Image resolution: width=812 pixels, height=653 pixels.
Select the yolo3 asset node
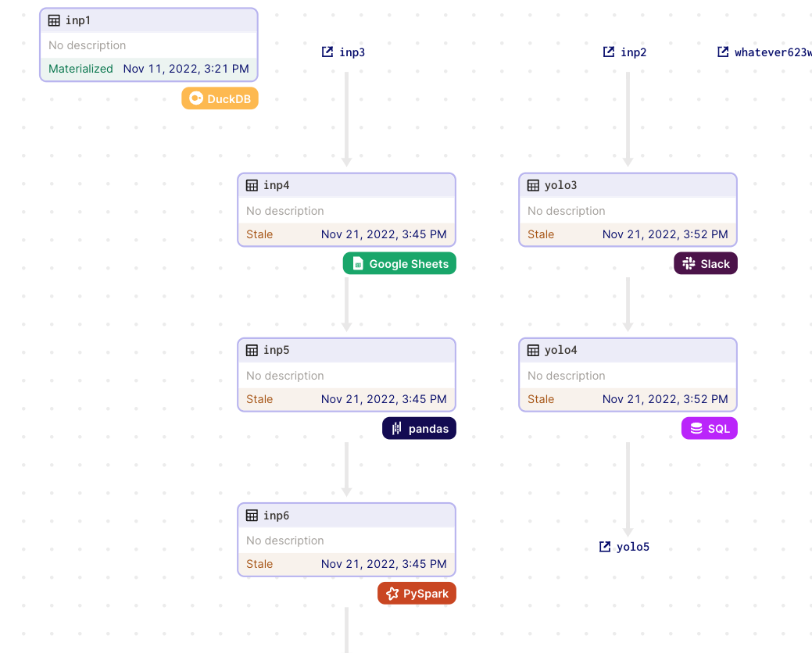[628, 209]
